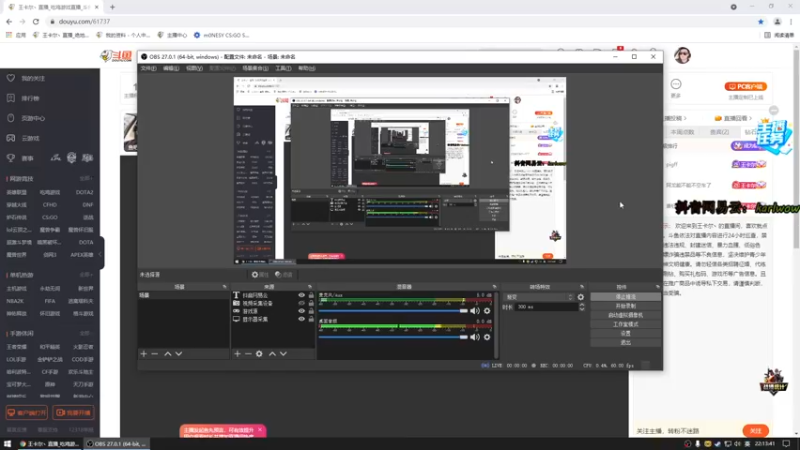Open 设置 settings button in OBS controls
The image size is (800, 450).
pyautogui.click(x=626, y=333)
